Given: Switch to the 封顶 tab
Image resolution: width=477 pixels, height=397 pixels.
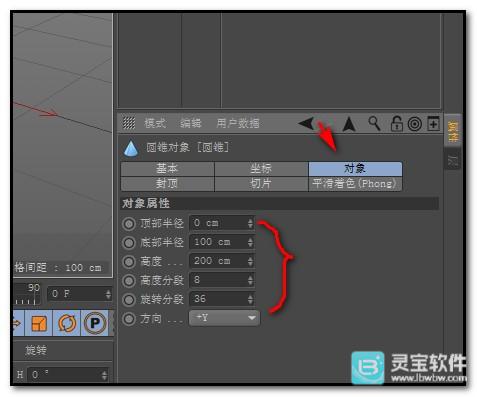Looking at the screenshot, I should (167, 184).
